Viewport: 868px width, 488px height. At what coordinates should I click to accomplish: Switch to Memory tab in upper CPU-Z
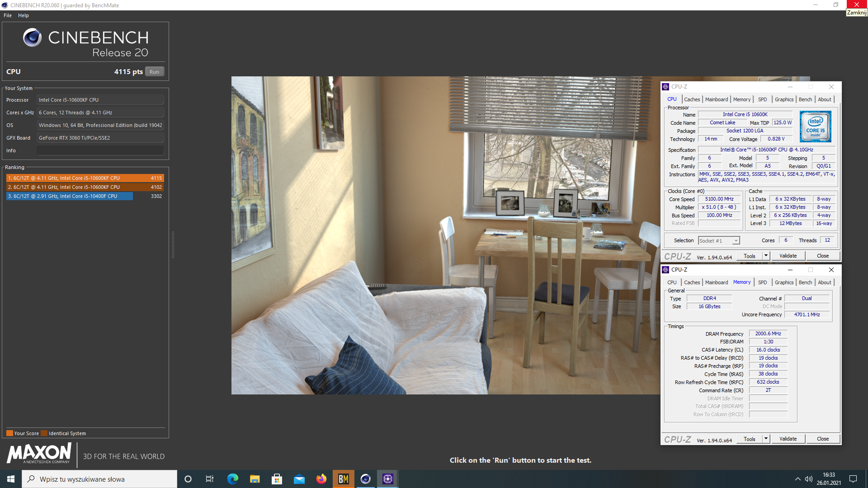coord(742,99)
